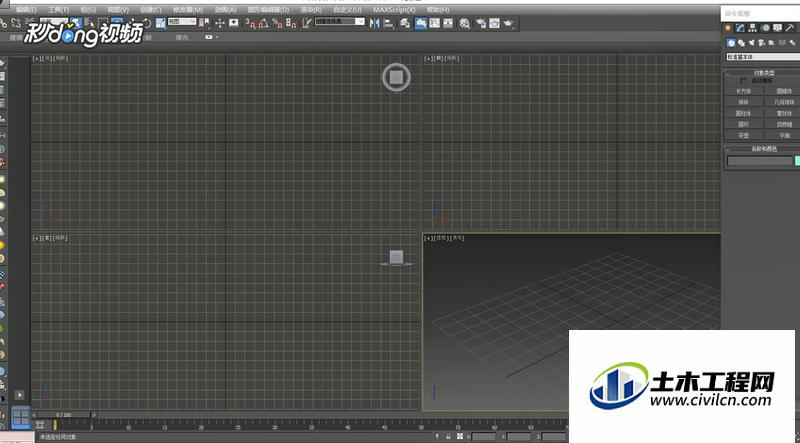Click the 3D snaps toggle icon

[250, 23]
